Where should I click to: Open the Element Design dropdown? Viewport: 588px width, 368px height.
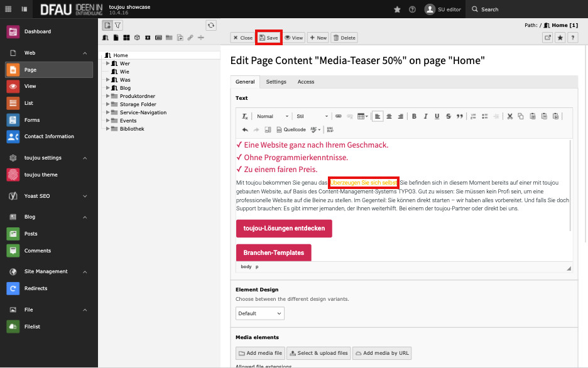pos(260,313)
